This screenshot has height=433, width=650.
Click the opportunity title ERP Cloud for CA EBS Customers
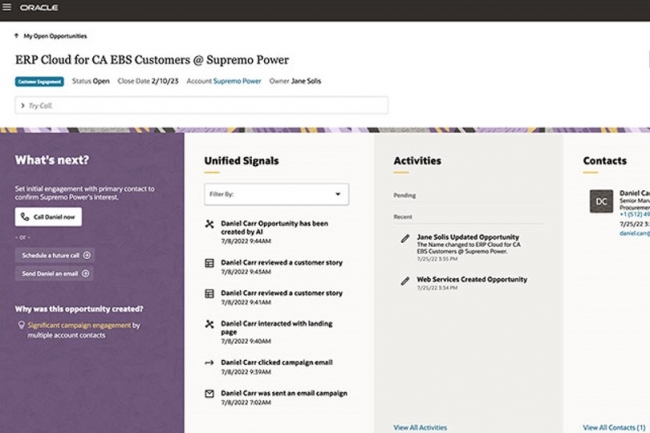(x=152, y=60)
